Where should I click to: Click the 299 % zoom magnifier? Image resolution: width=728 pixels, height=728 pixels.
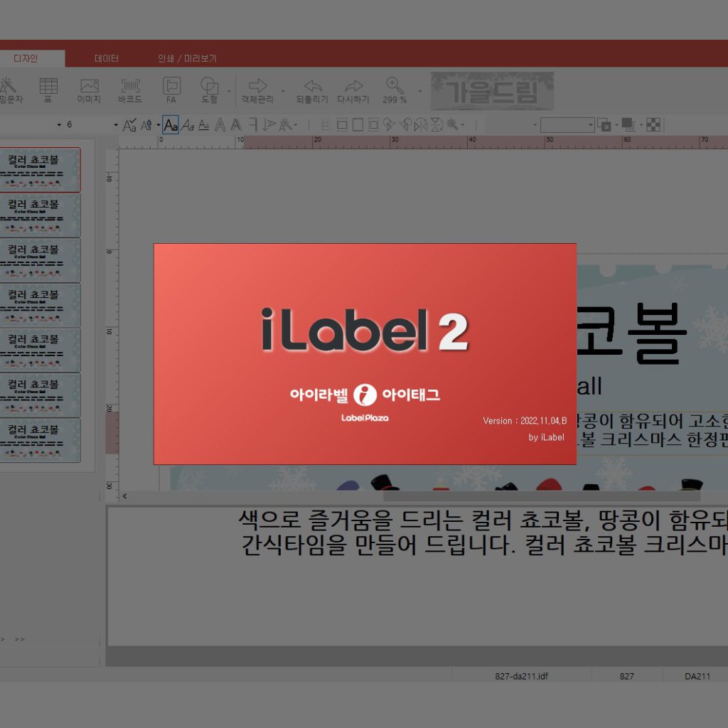pyautogui.click(x=395, y=90)
